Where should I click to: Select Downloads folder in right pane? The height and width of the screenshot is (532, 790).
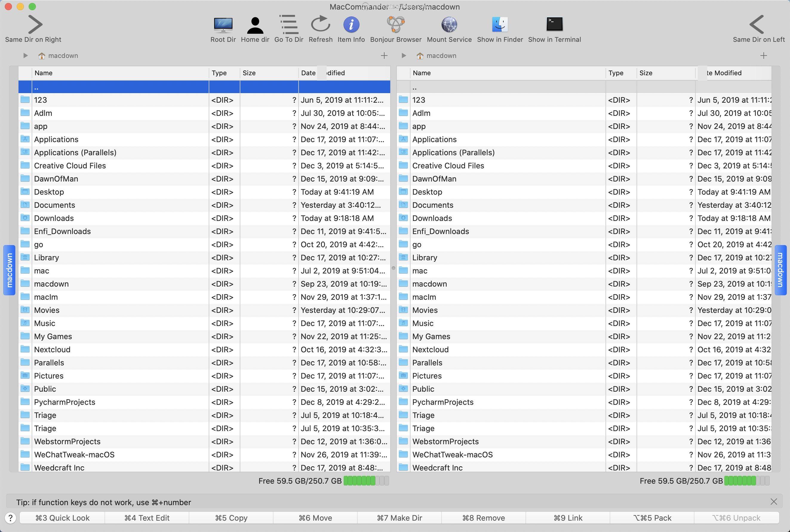[432, 218]
